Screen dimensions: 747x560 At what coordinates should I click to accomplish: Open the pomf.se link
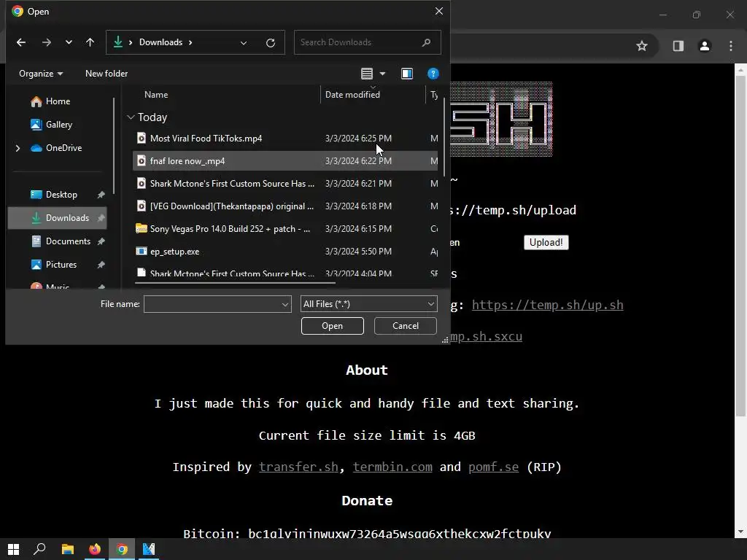click(x=493, y=467)
